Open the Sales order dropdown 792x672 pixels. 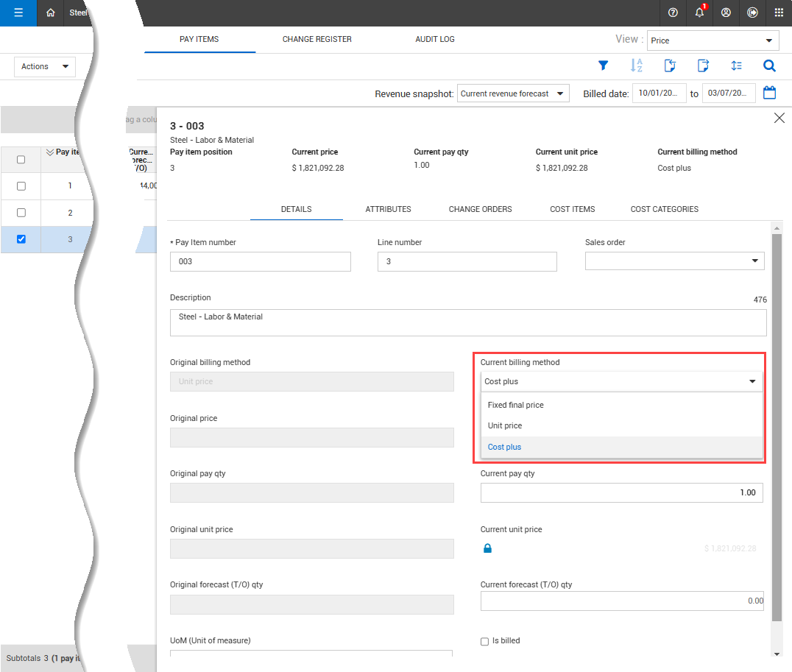click(x=674, y=261)
